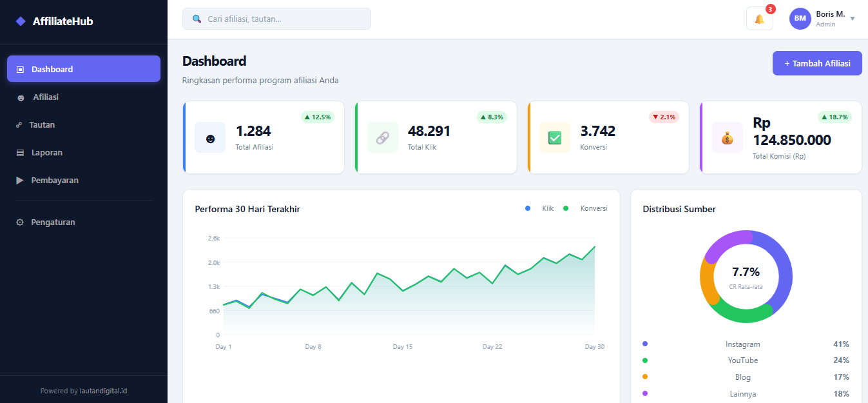This screenshot has height=403, width=868.
Task: Click the Tautan link icon in sidebar
Action: pos(19,125)
